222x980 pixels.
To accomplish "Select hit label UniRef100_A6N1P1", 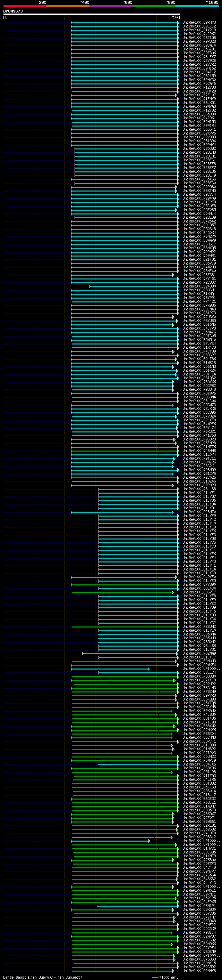I will [199, 906].
